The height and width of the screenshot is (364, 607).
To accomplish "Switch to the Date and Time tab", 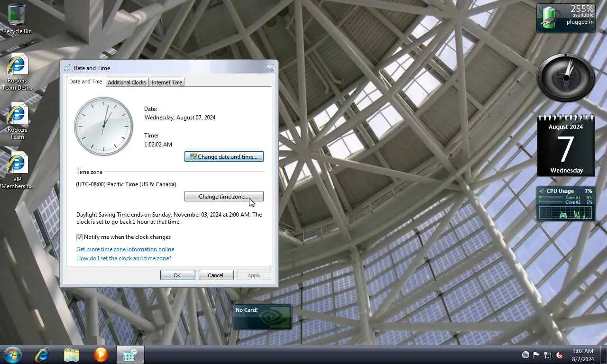I will click(x=86, y=82).
